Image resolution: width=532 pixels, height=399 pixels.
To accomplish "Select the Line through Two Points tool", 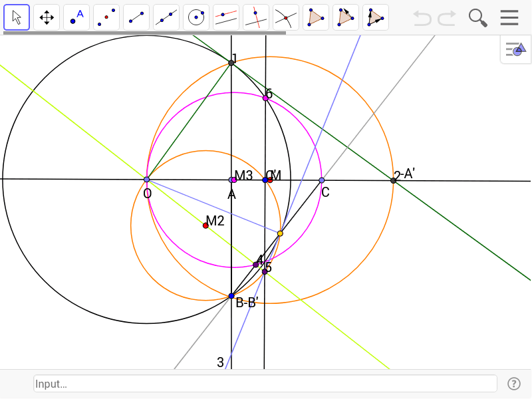I will point(166,17).
